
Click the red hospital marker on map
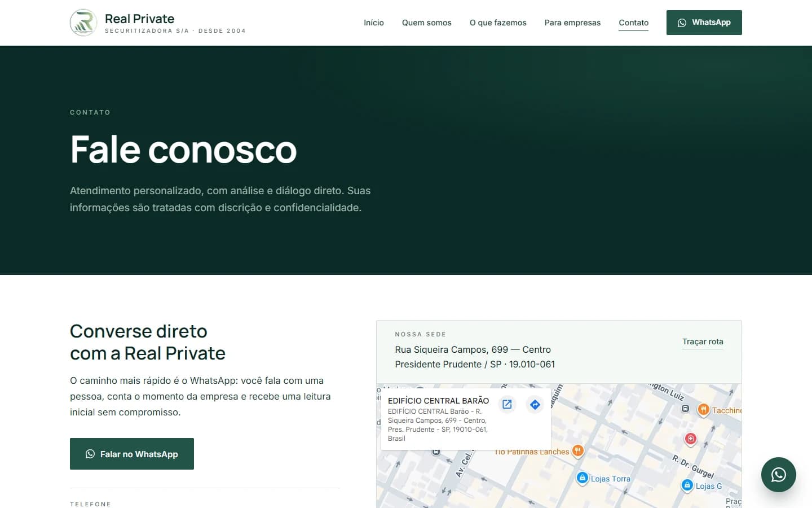(690, 439)
